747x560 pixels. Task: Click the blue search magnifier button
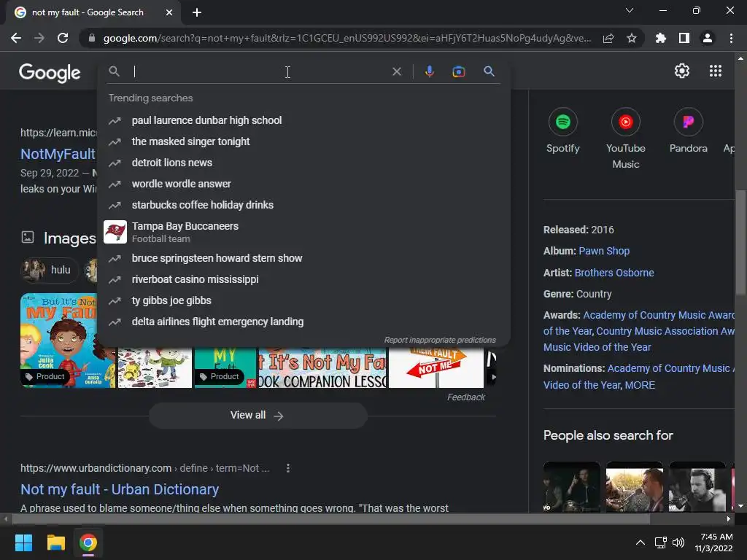[x=489, y=71]
